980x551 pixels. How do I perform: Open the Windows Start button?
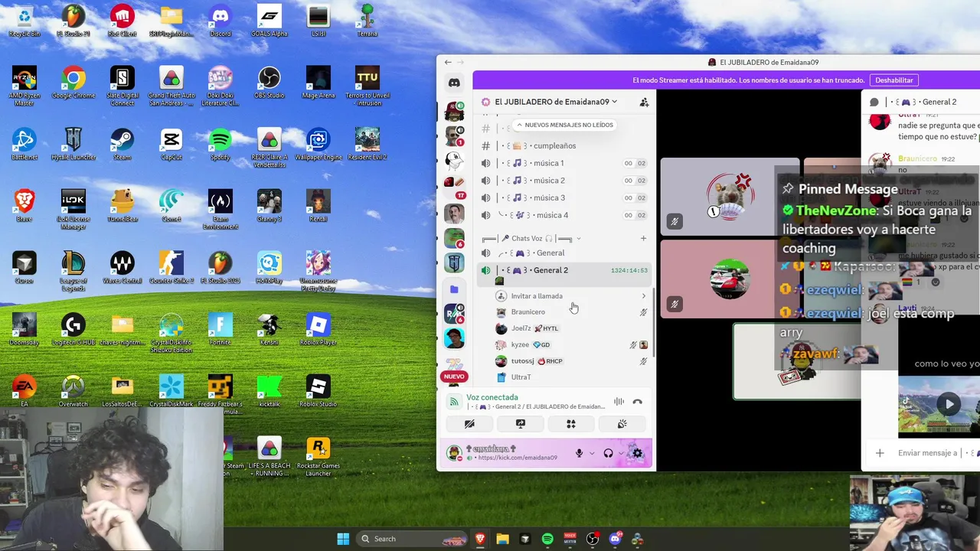[343, 539]
